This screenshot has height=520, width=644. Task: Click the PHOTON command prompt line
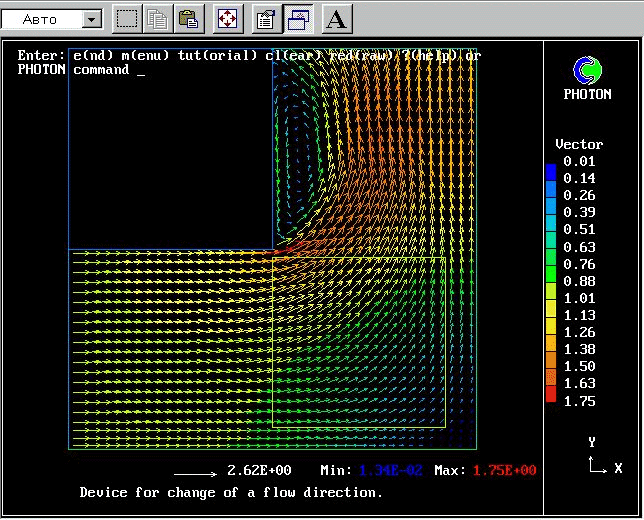[x=81, y=69]
